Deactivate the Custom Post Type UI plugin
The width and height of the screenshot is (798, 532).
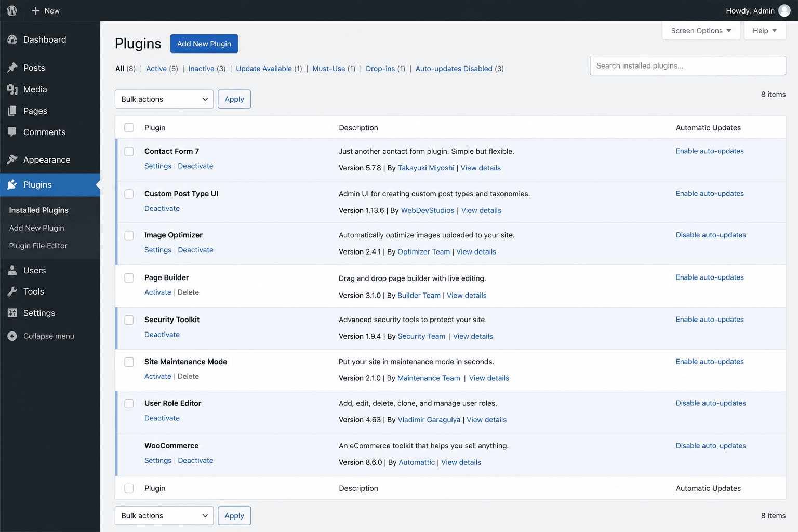[x=162, y=209]
